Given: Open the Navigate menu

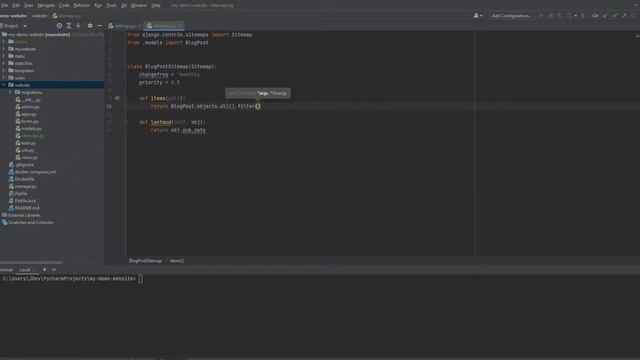Looking at the screenshot, I should (46, 6).
